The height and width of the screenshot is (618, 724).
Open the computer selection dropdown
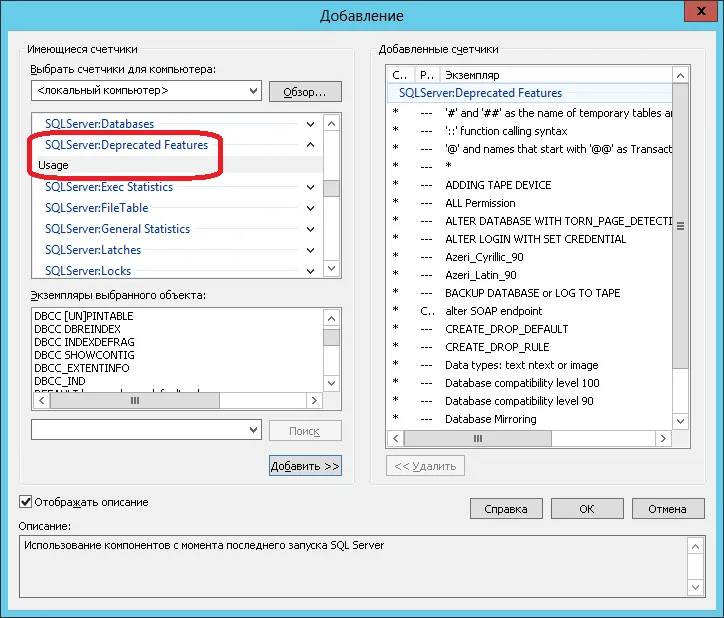point(252,91)
